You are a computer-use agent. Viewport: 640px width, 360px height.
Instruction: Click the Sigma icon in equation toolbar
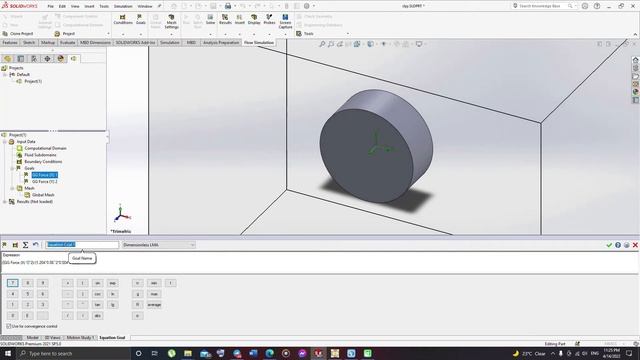tap(25, 245)
